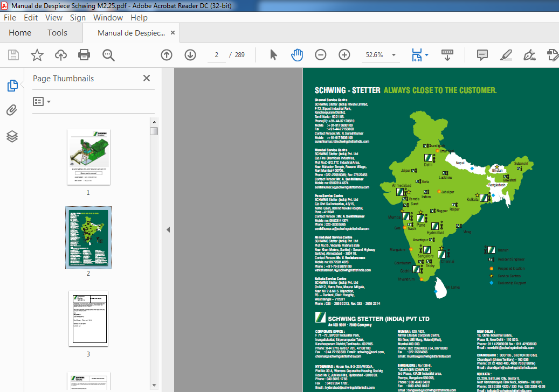Open the Edit menu

coord(31,18)
